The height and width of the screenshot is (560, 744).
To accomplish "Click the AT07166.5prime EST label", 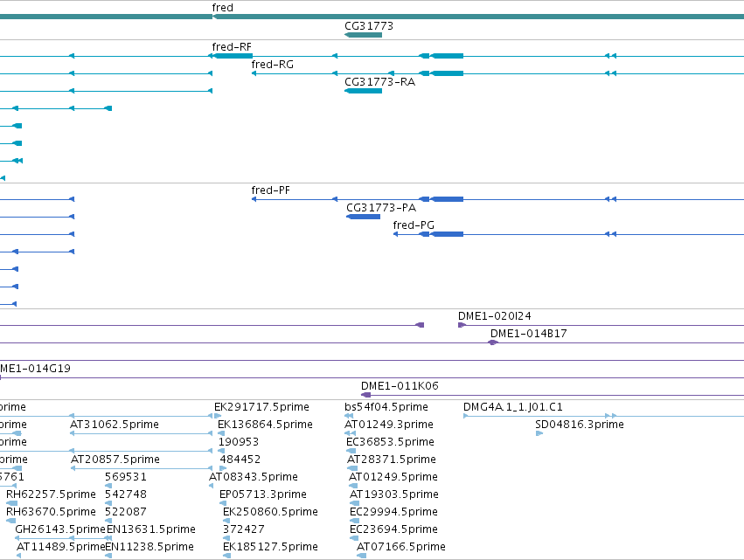I will tap(401, 547).
